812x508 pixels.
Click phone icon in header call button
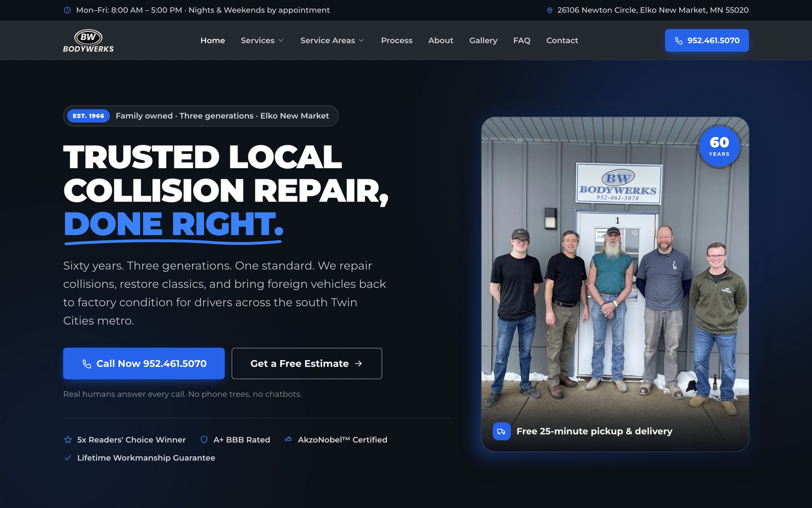(679, 41)
